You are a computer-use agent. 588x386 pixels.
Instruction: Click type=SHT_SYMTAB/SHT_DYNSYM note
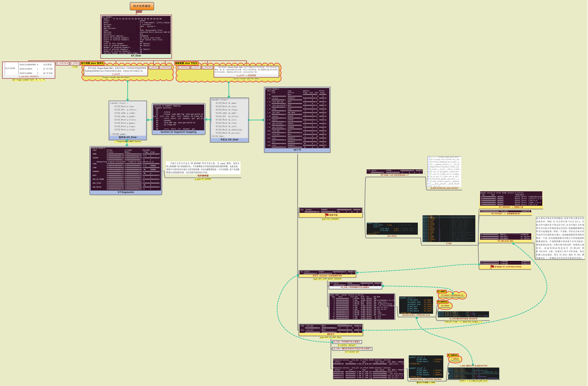(327, 279)
